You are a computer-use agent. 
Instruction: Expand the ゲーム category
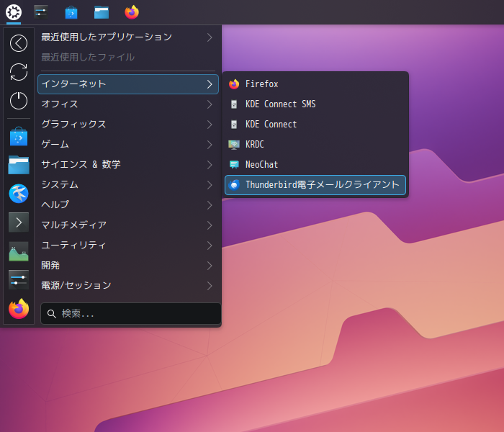click(x=128, y=145)
